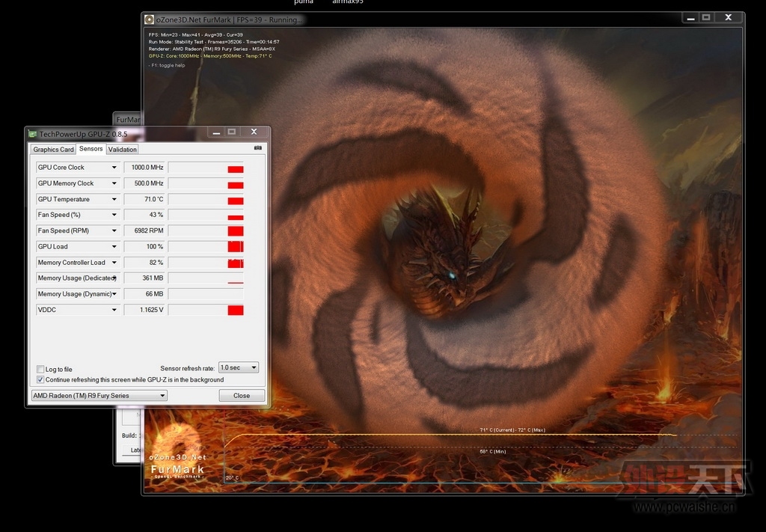Open the AMD Radeon R9 Fury Series selector
Screen dimensions: 766x532
pos(99,395)
